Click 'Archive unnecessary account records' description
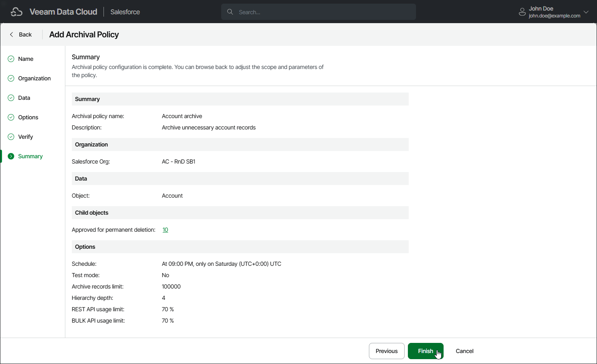The width and height of the screenshot is (597, 364). point(209,127)
